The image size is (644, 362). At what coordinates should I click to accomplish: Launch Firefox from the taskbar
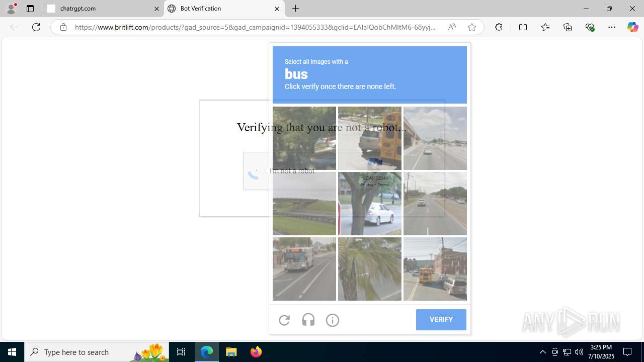pos(256,352)
